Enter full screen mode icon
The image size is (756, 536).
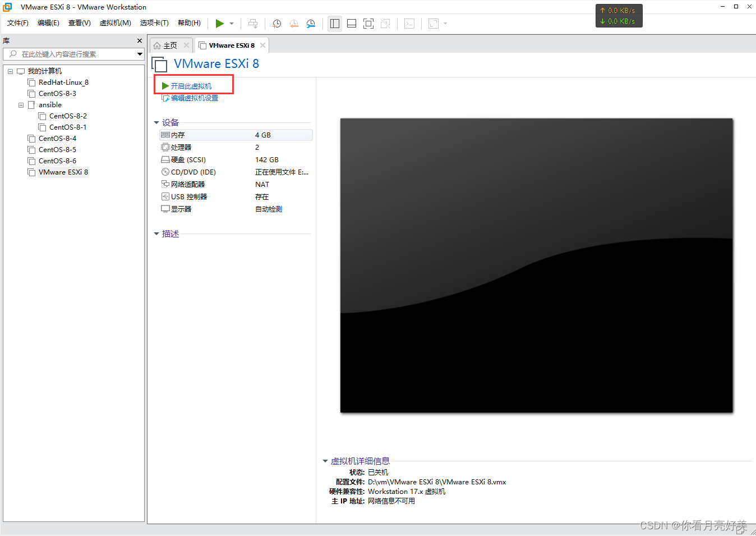[368, 24]
